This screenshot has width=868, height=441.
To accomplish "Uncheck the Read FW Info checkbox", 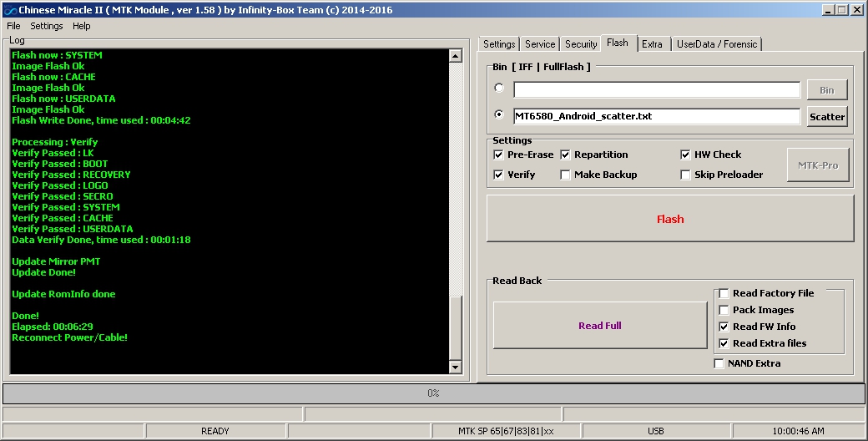I will 724,327.
